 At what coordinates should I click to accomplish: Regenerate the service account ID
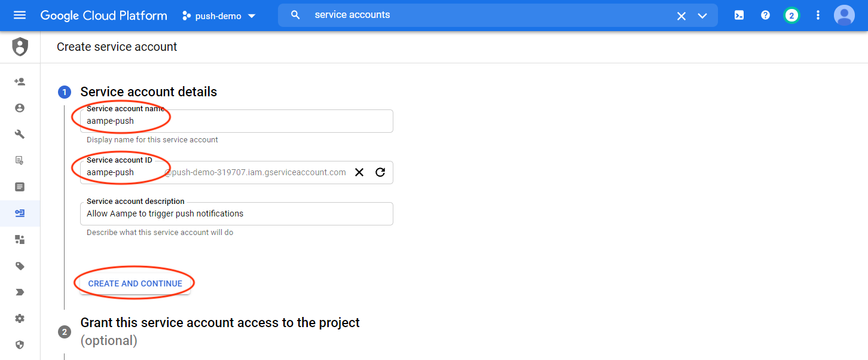click(x=380, y=172)
